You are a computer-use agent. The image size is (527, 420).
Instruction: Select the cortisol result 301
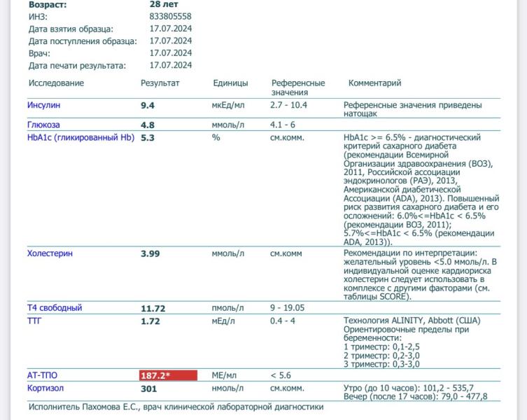[x=149, y=388]
